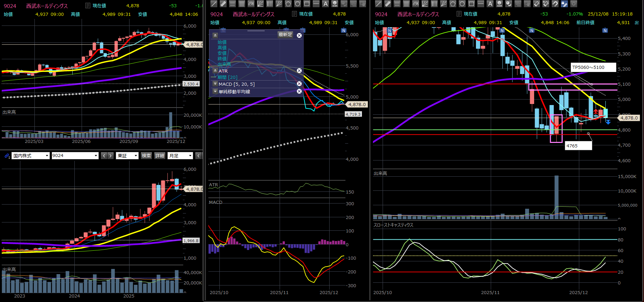Select the ellipse drawing tool in middle chart toolbar

298,4
